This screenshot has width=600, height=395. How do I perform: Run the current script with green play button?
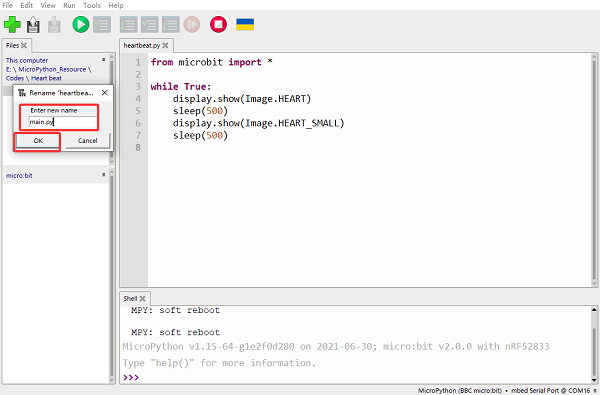pyautogui.click(x=81, y=24)
